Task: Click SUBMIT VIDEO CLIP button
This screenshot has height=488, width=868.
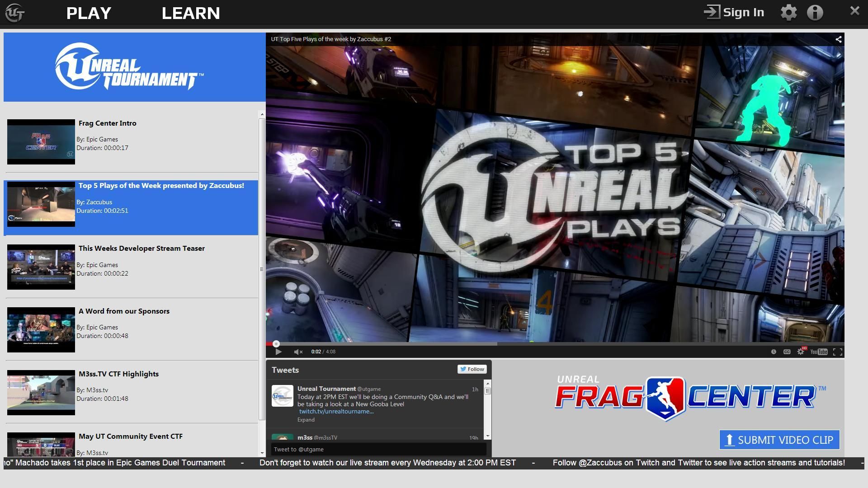Action: coord(779,440)
